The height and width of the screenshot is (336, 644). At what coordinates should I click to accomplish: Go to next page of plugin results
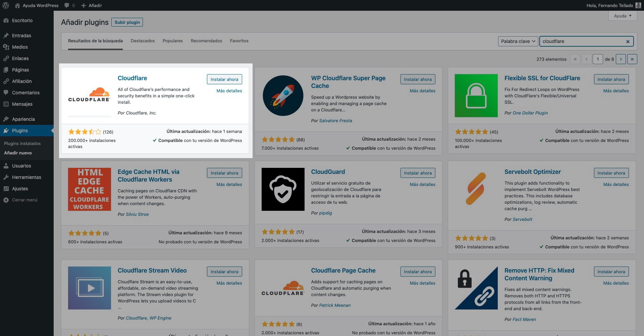pos(621,59)
